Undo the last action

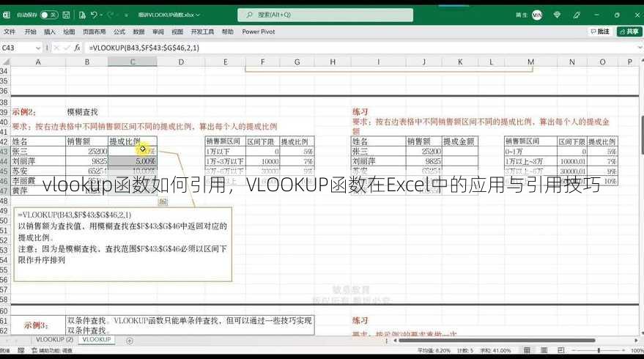(x=94, y=15)
